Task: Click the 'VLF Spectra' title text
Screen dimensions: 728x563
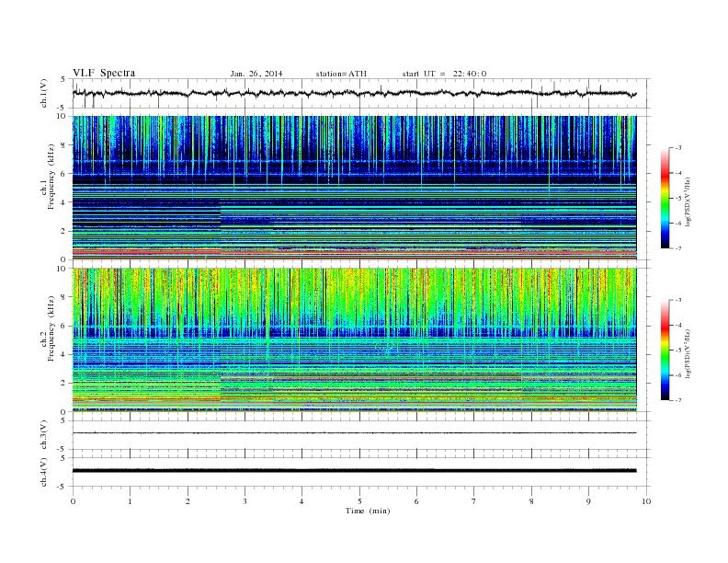Action: (x=104, y=73)
